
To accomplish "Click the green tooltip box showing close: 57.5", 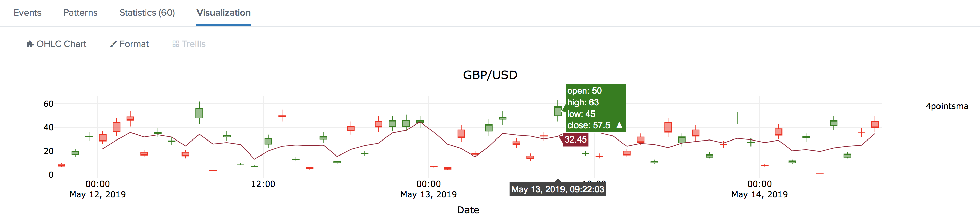I will 595,108.
